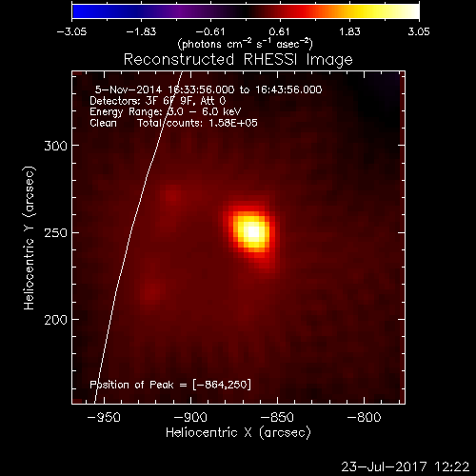Click the 23-Jul-2017 timestamp
Viewport: 476px width, 476px height.
(406, 466)
